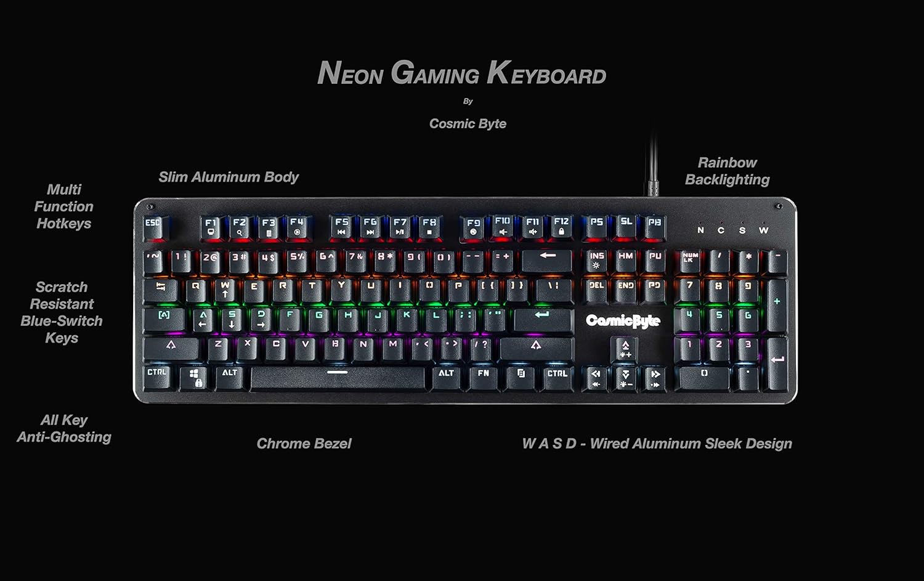
Task: Click the F3 key with calculator icon
Action: click(x=269, y=227)
